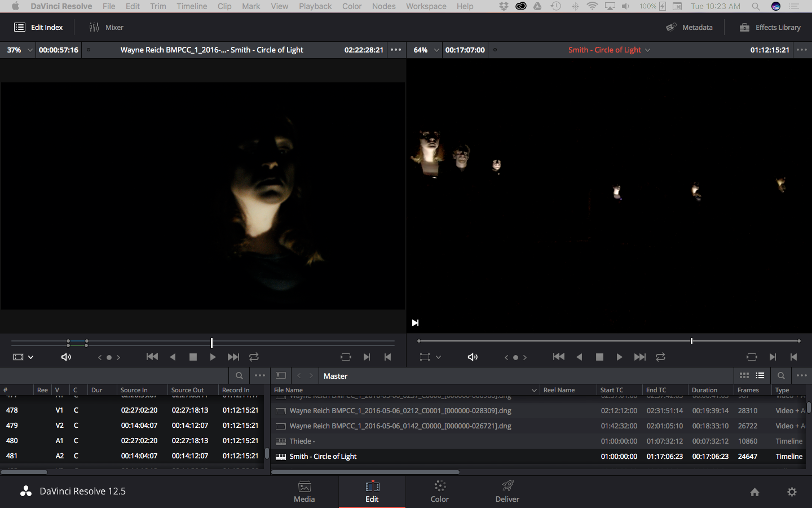812x508 pixels.
Task: Select Thiede - timeline row
Action: click(538, 441)
